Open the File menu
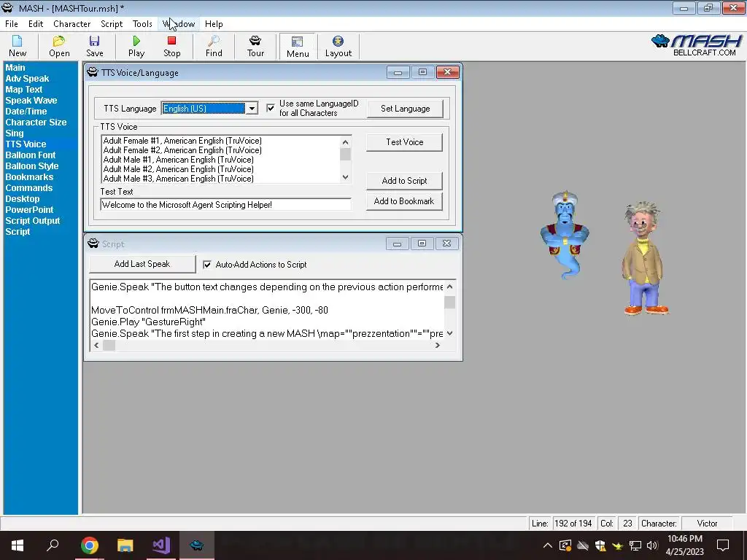 coord(12,24)
